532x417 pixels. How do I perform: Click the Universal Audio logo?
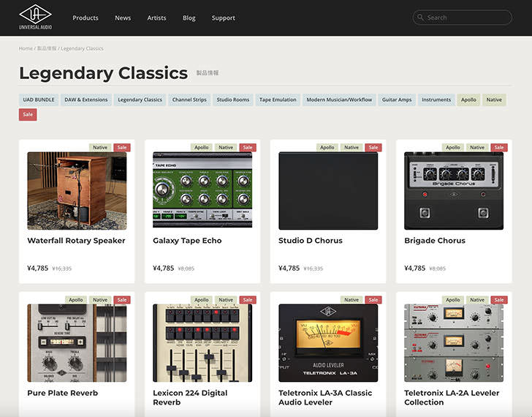pyautogui.click(x=35, y=17)
